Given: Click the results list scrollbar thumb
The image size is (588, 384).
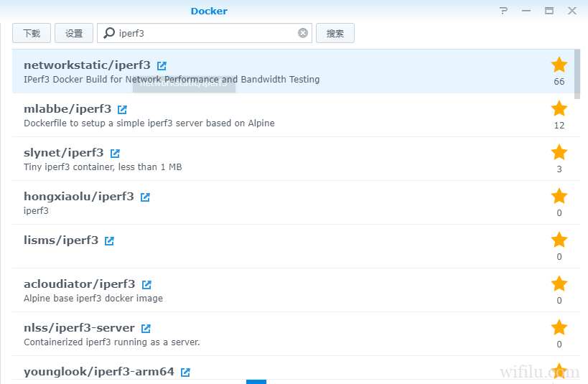Looking at the screenshot, I should pyautogui.click(x=577, y=74).
